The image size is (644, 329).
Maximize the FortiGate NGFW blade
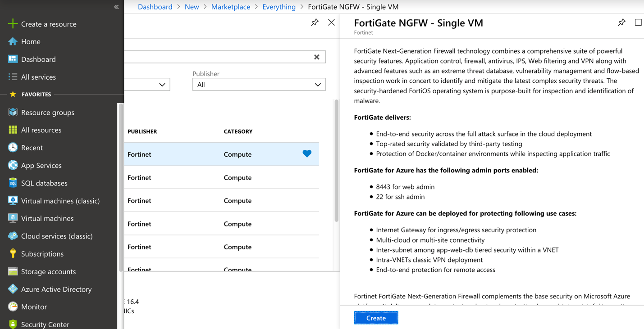pos(638,22)
